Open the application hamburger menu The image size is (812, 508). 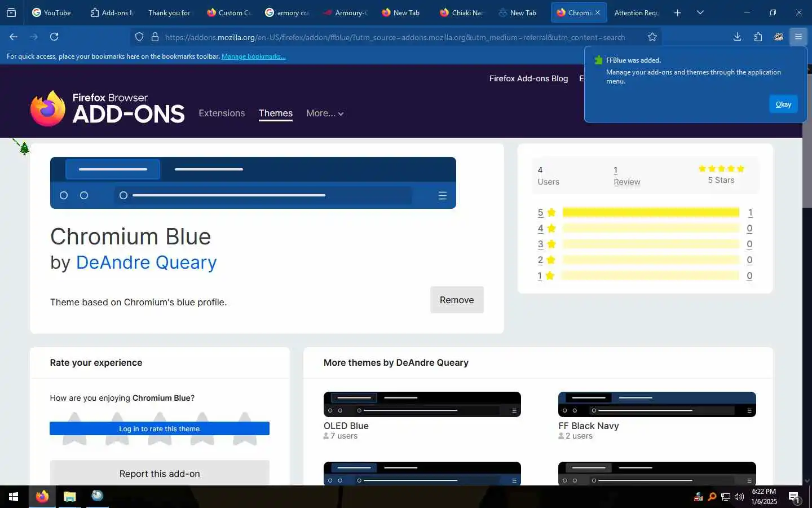[x=798, y=37]
